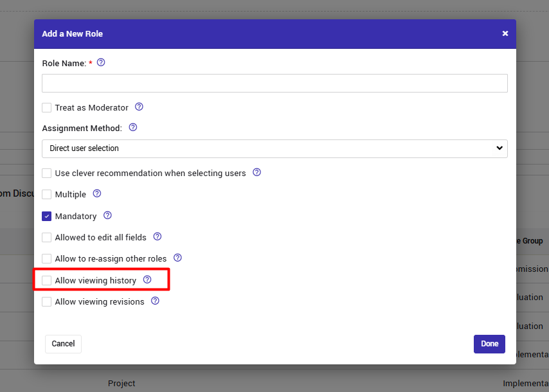Viewport: 549px width, 392px height.
Task: Check Allowed to edit all fields
Action: point(46,237)
